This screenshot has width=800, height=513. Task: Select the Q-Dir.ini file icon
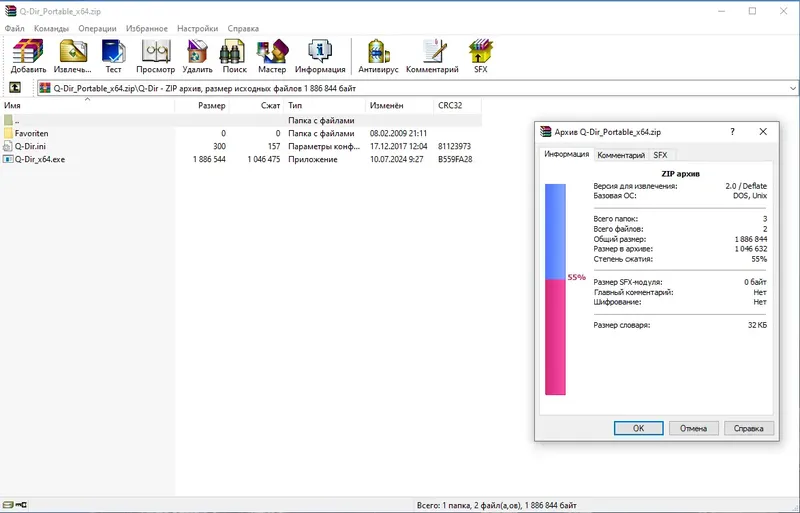click(8, 146)
